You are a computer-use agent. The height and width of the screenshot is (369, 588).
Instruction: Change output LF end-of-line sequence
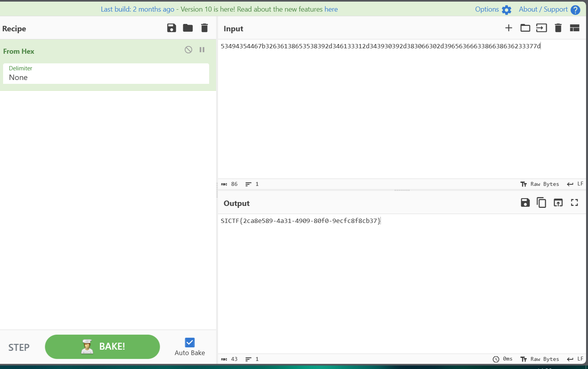point(575,359)
